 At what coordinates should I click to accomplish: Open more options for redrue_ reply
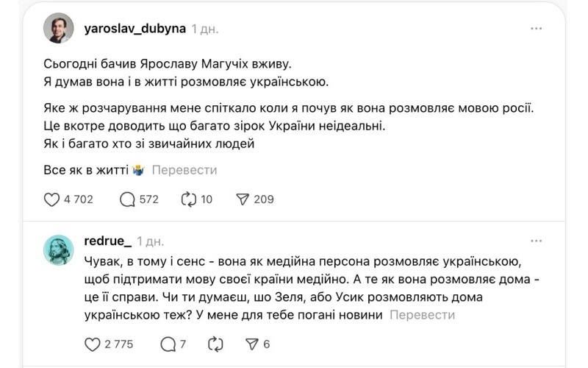[537, 241]
